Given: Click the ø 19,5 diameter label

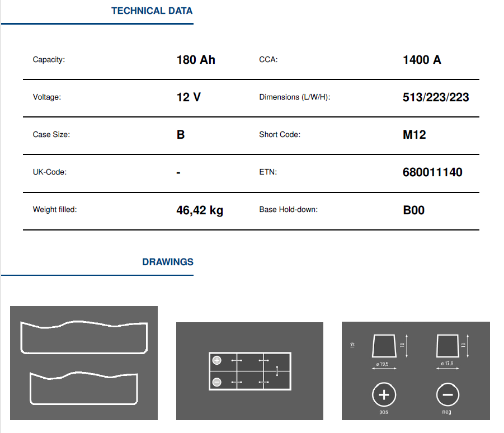Looking at the screenshot, I should tap(383, 364).
